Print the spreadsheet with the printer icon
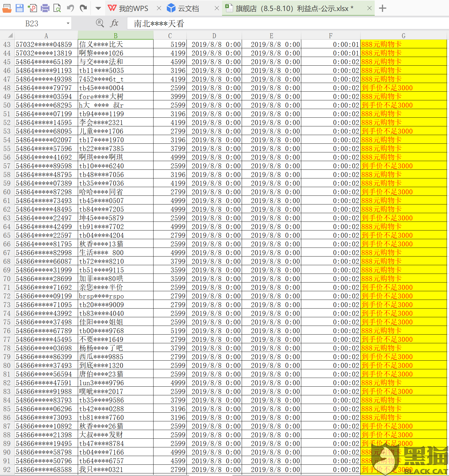The image size is (449, 476). 45,8
